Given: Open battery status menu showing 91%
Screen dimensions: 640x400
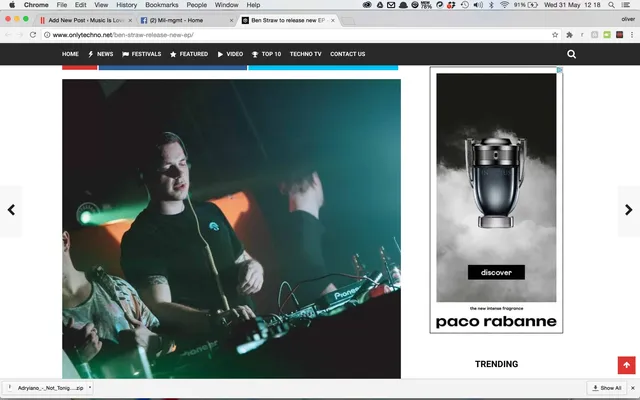Looking at the screenshot, I should (526, 5).
